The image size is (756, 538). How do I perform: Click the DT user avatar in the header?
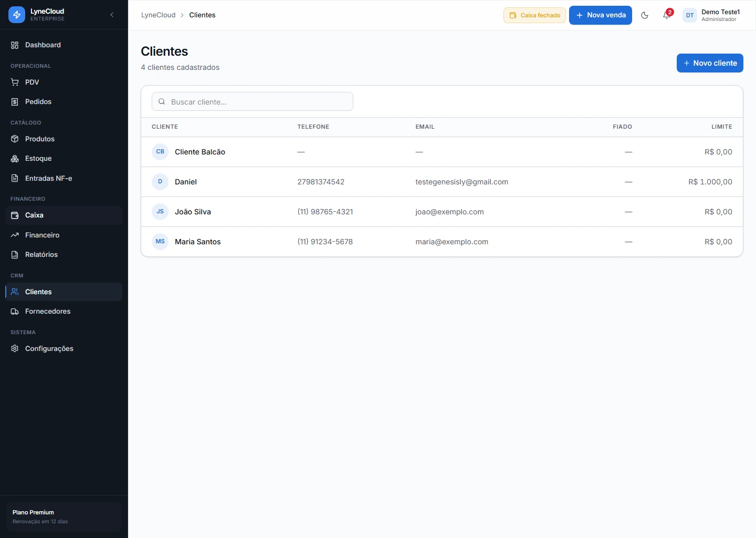[690, 15]
